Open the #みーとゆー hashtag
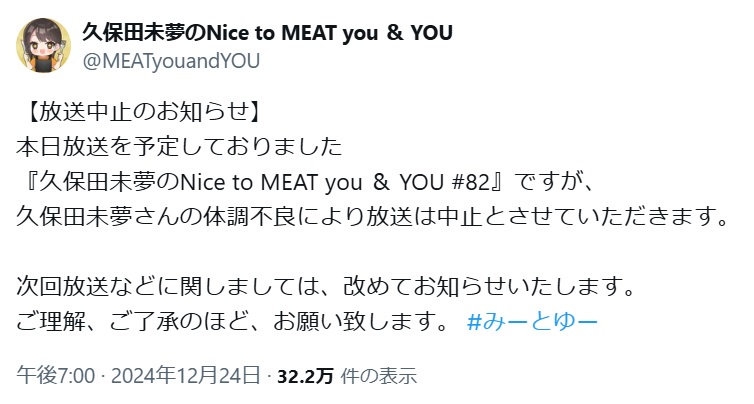The width and height of the screenshot is (754, 404). [x=532, y=322]
